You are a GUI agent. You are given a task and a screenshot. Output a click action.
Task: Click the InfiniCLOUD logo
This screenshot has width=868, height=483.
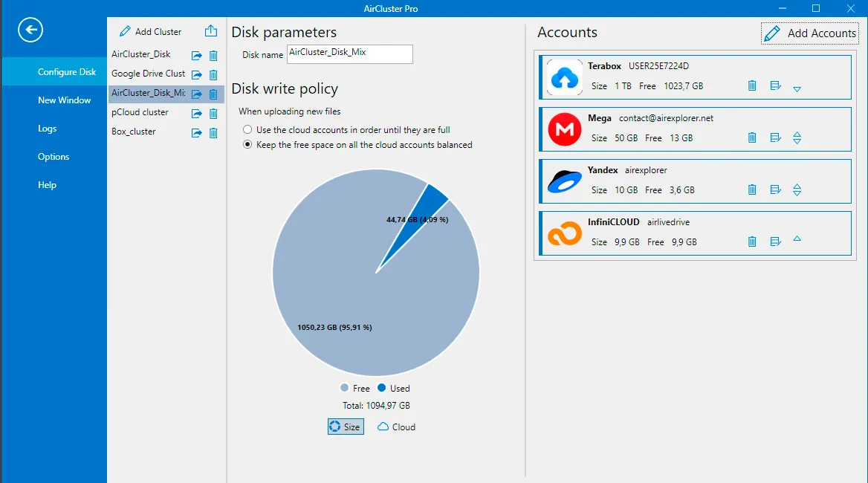[565, 233]
